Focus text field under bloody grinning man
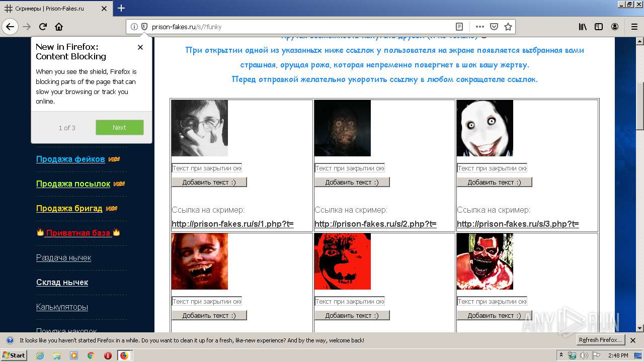Screen dimensions: 644x362 492,301
